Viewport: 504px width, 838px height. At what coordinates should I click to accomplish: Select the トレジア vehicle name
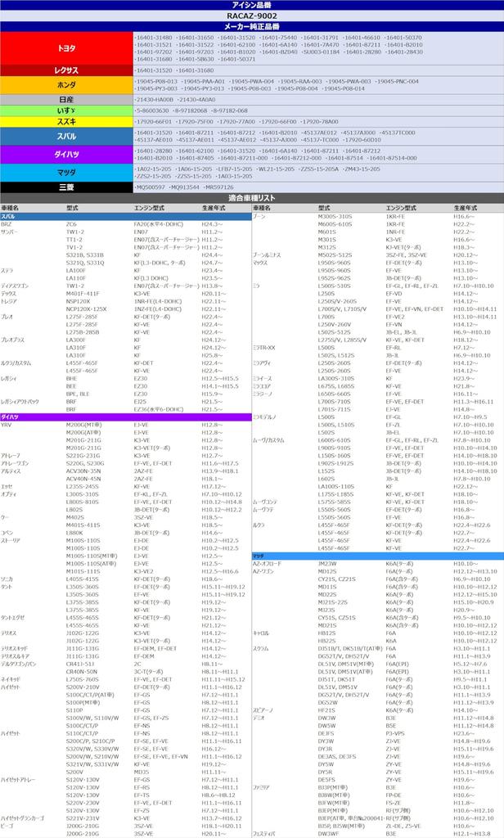click(x=8, y=301)
